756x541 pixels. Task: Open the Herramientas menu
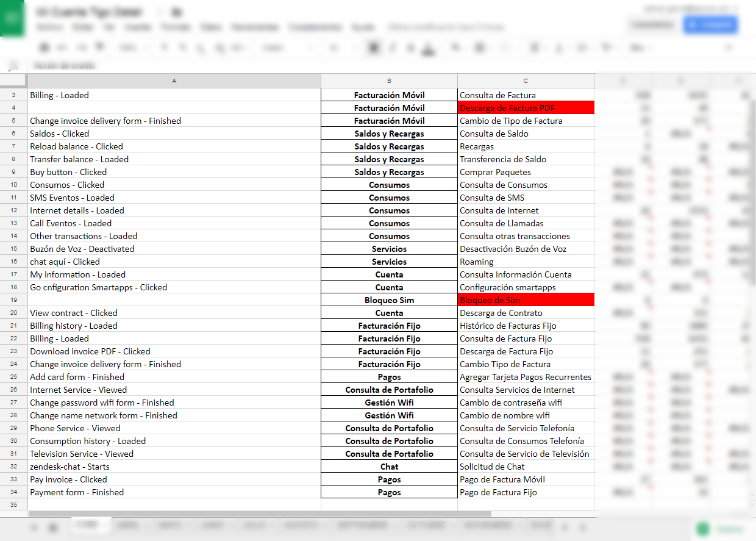tap(255, 27)
